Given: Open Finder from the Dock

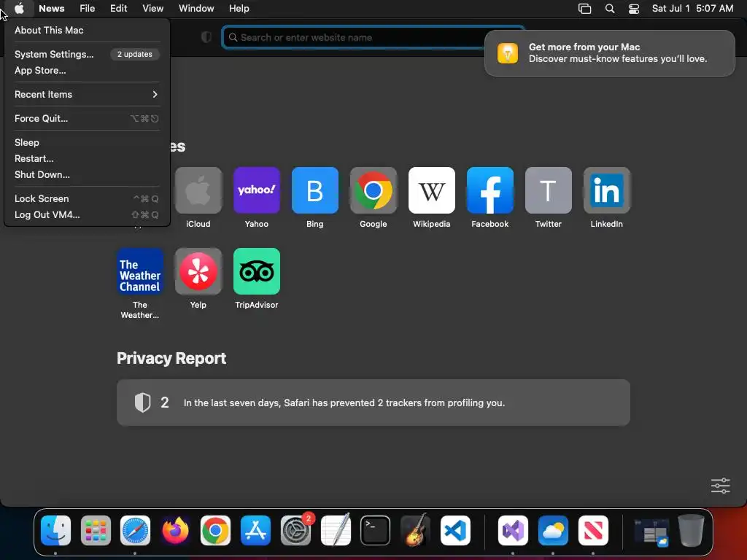Looking at the screenshot, I should [x=55, y=531].
